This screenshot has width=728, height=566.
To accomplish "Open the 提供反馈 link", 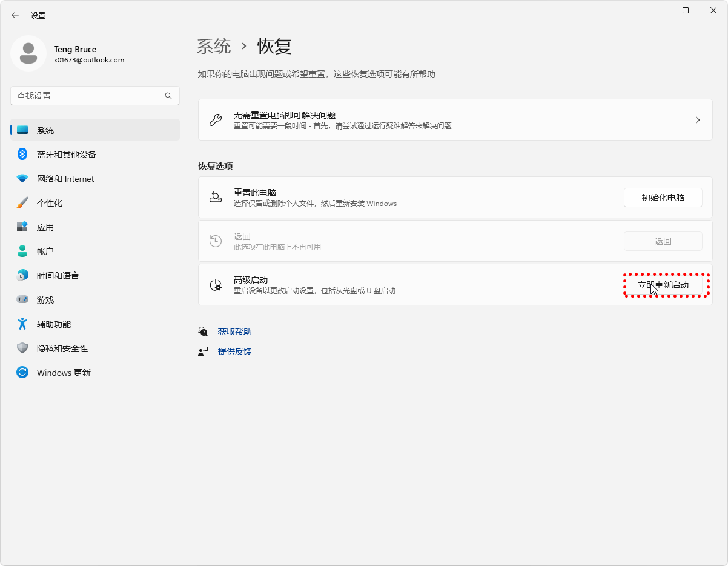I will click(235, 351).
